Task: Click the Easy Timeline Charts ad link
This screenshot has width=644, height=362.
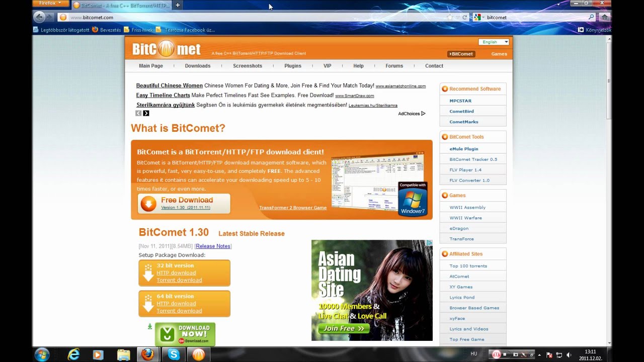Action: [x=163, y=95]
